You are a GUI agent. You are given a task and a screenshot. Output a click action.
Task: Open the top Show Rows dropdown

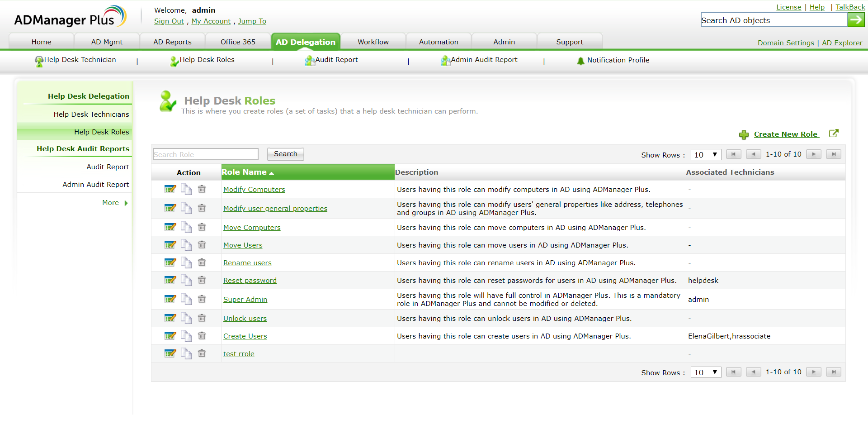tap(706, 155)
